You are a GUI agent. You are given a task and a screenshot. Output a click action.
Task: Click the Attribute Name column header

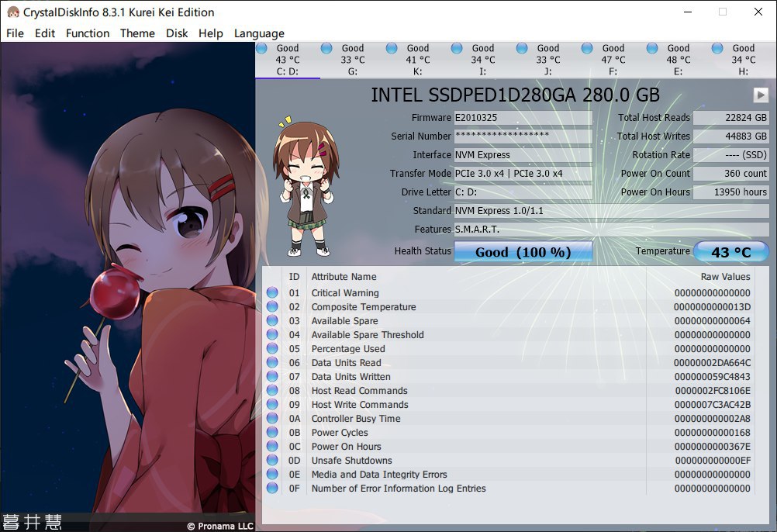coord(344,276)
